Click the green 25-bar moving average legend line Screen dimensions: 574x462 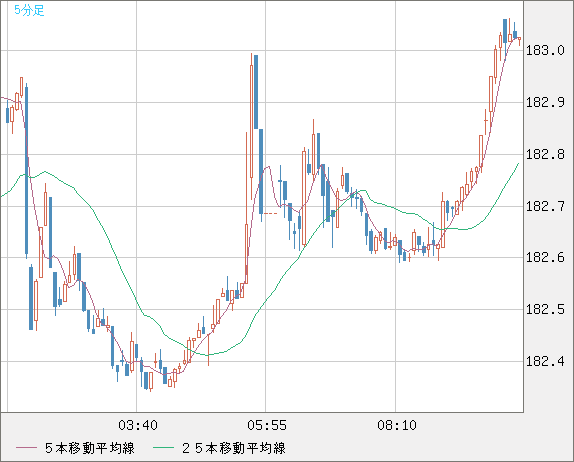coord(163,448)
